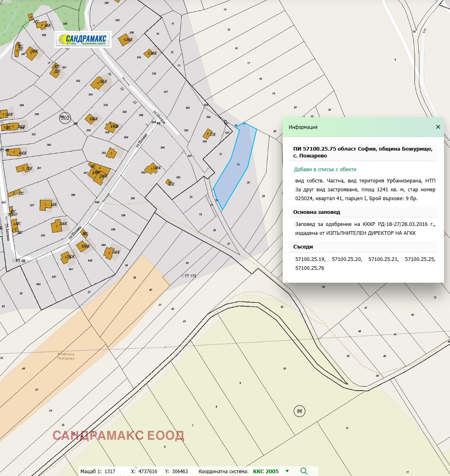Click neighbor parcel ID 57100.25.76
Viewport: 450px width, 476px height.
309,268
